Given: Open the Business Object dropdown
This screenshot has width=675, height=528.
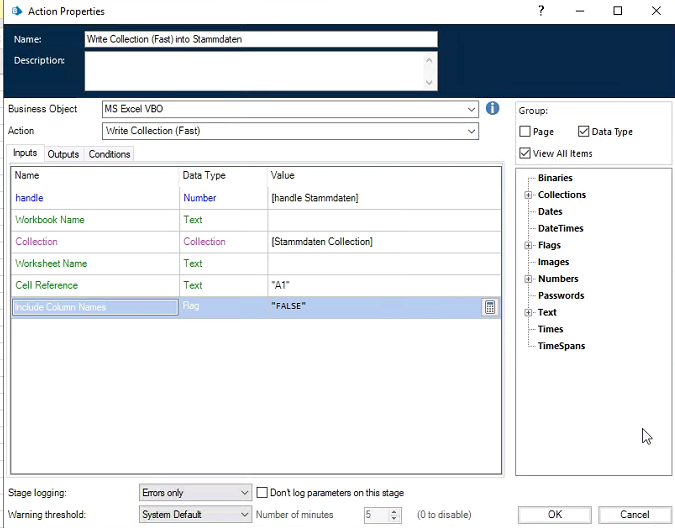Looking at the screenshot, I should click(471, 109).
